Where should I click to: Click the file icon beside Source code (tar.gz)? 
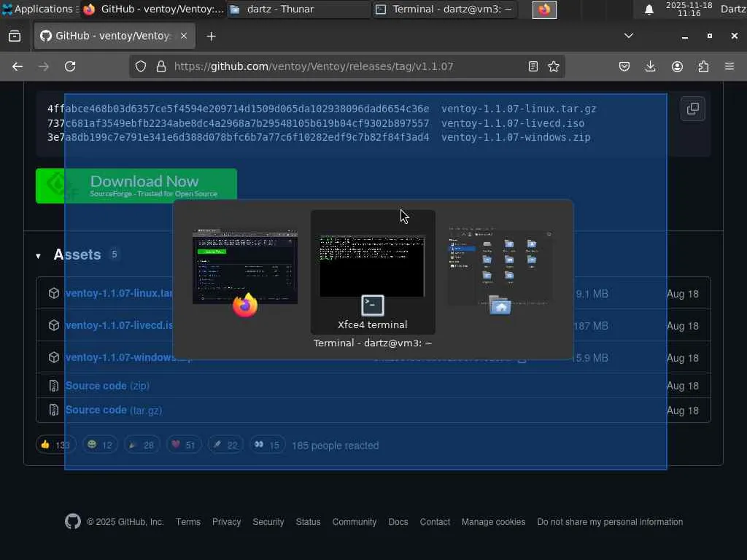point(54,410)
